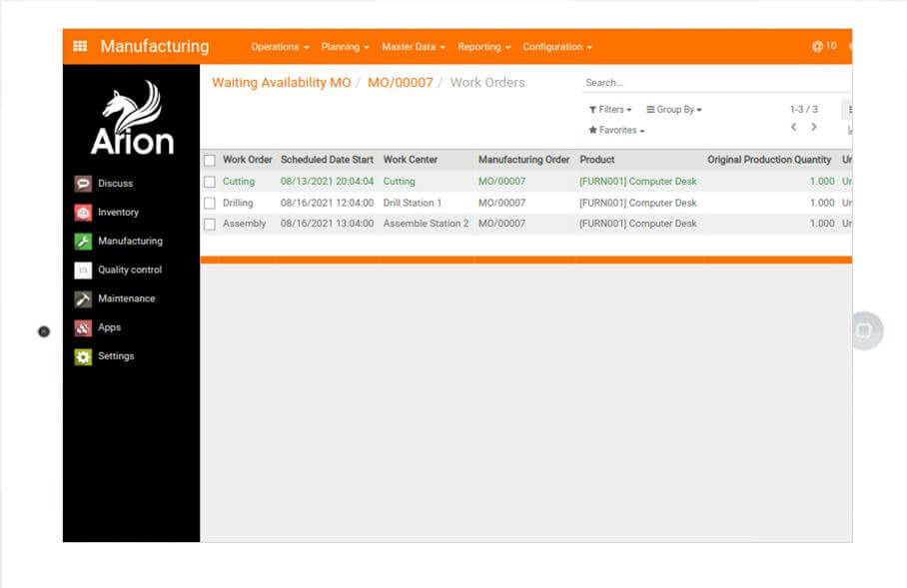
Task: Click Assemble Station 2 work center cell
Action: click(426, 224)
